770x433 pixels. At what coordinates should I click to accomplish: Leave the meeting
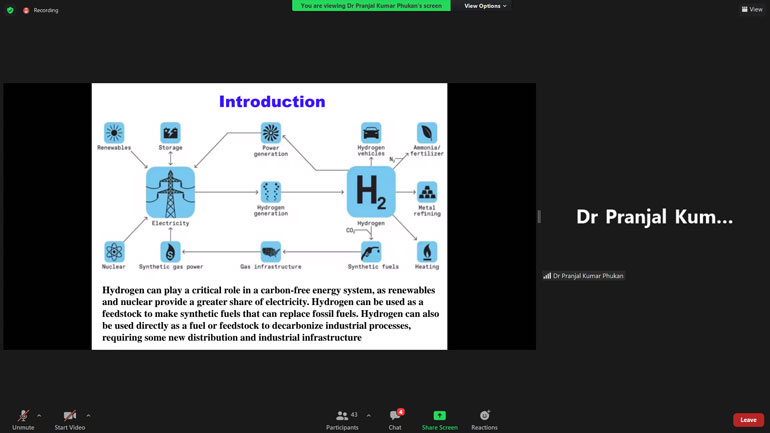pyautogui.click(x=748, y=420)
